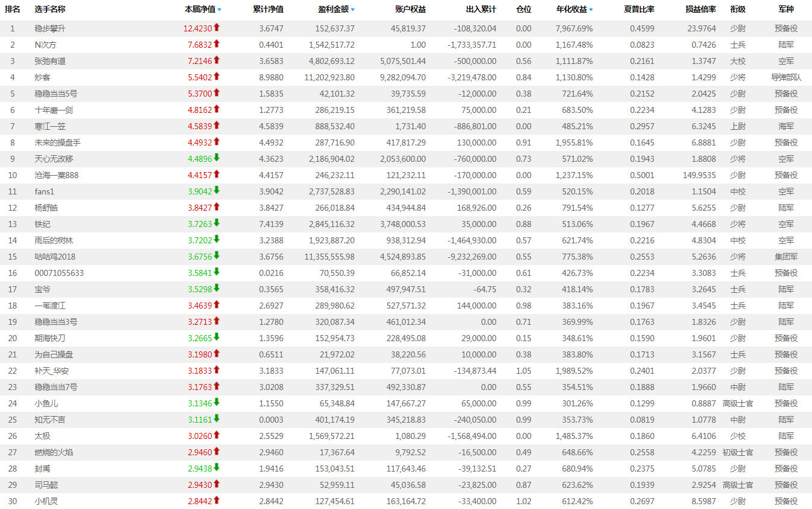Click the green down arrow for 宝爷
This screenshot has height=509, width=812.
217,289
